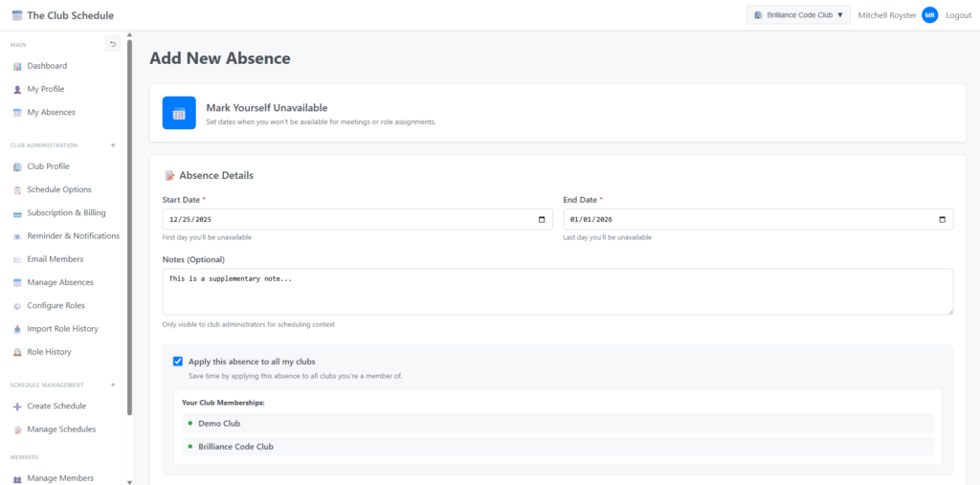980x485 pixels.
Task: Collapse the Club Administration section
Action: pos(113,145)
